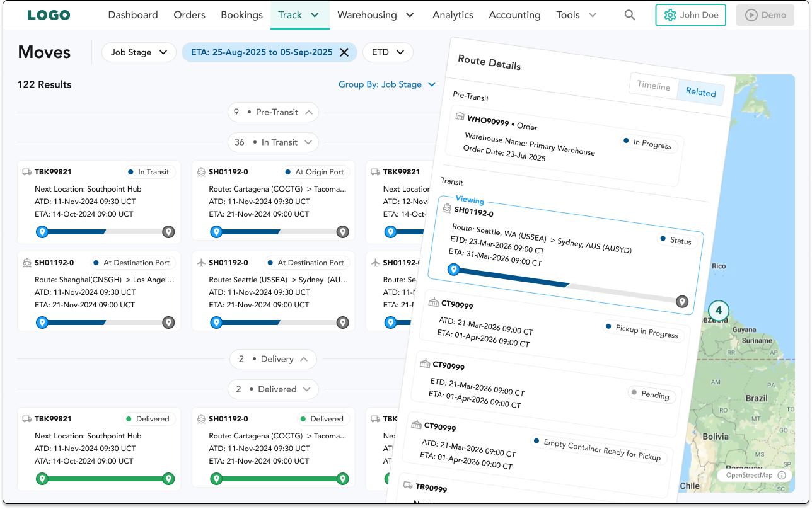Open the Orders nav item
This screenshot has width=812, height=509.
(190, 15)
